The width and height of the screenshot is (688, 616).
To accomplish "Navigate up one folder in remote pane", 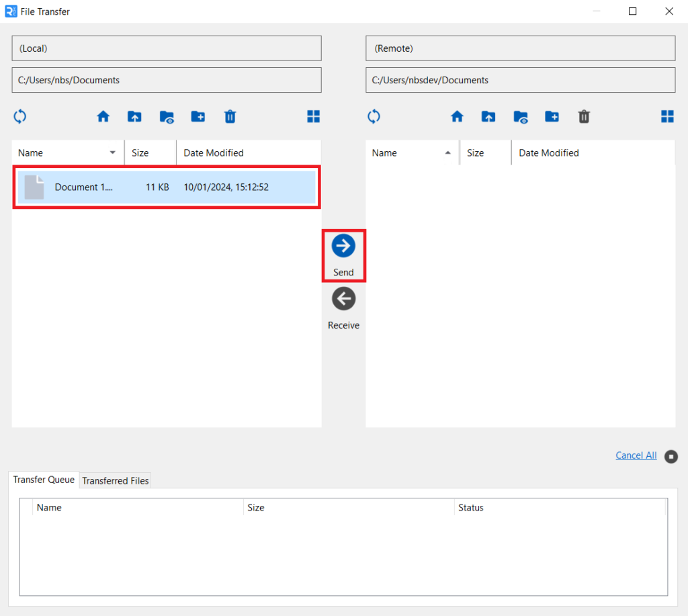I will [488, 116].
